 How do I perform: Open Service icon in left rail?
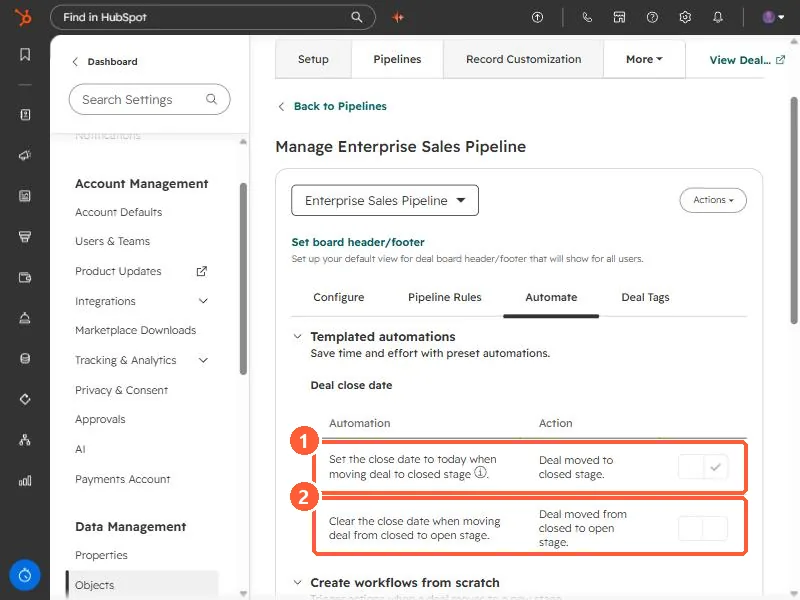[x=25, y=318]
